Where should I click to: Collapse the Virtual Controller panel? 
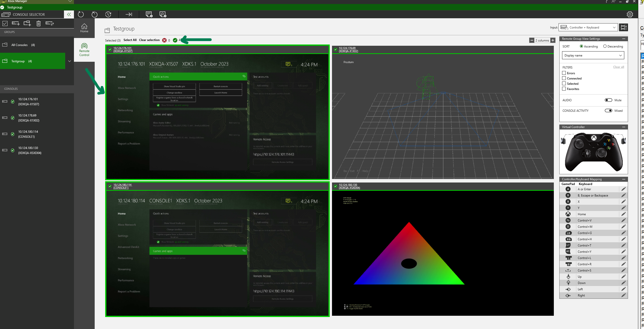tap(624, 127)
